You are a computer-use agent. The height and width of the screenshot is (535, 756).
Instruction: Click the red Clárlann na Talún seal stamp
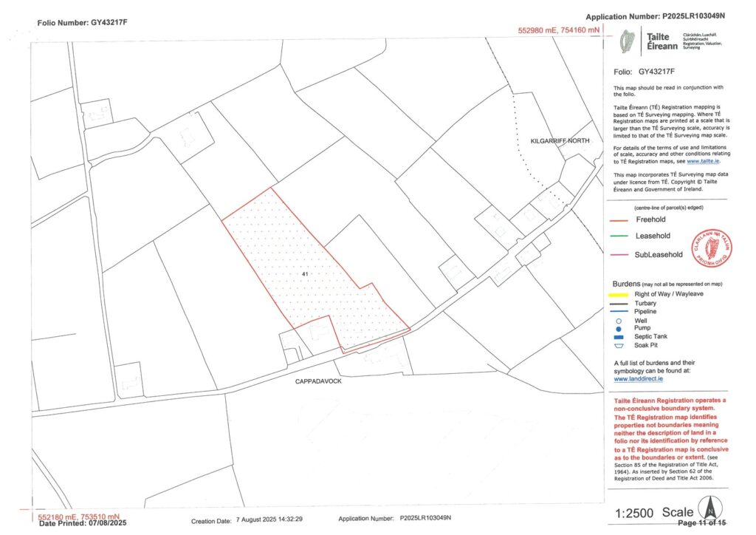pyautogui.click(x=712, y=248)
